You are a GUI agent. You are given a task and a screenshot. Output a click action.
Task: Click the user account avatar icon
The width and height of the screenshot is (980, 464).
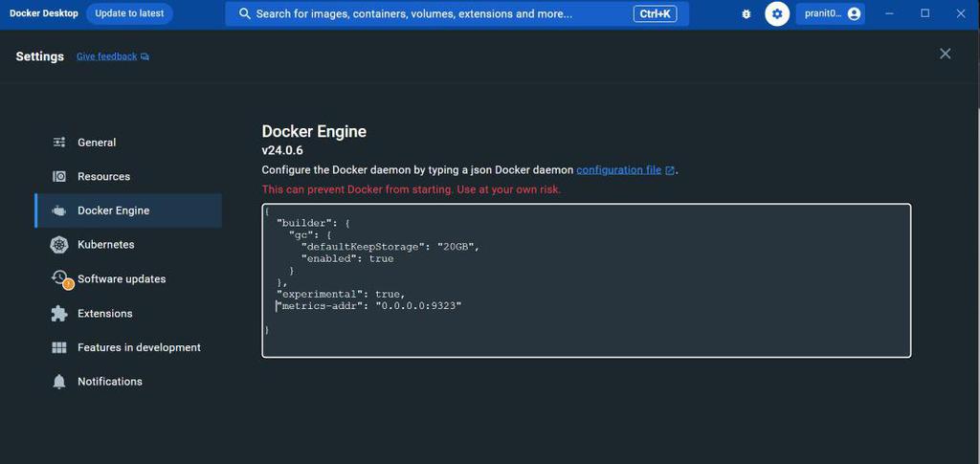pyautogui.click(x=854, y=13)
